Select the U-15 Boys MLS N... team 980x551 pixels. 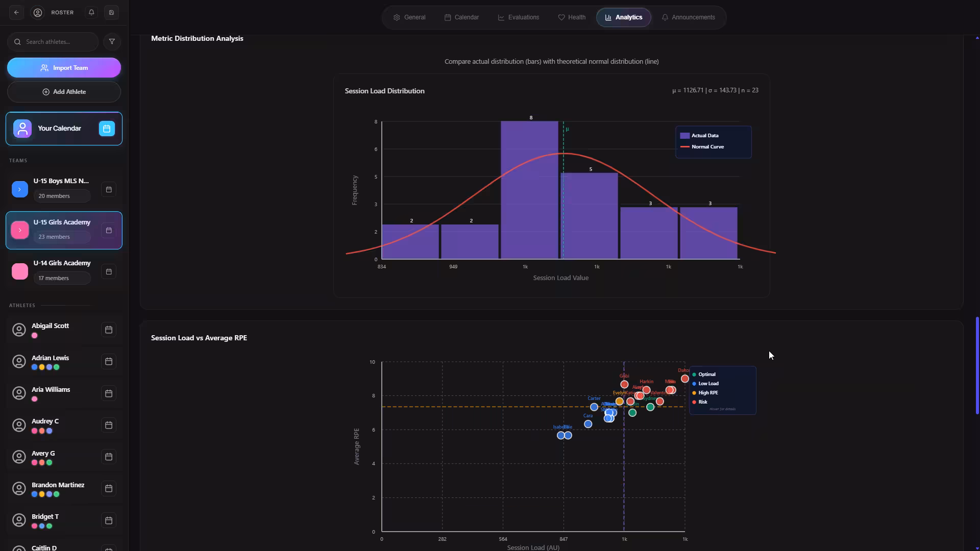point(64,189)
